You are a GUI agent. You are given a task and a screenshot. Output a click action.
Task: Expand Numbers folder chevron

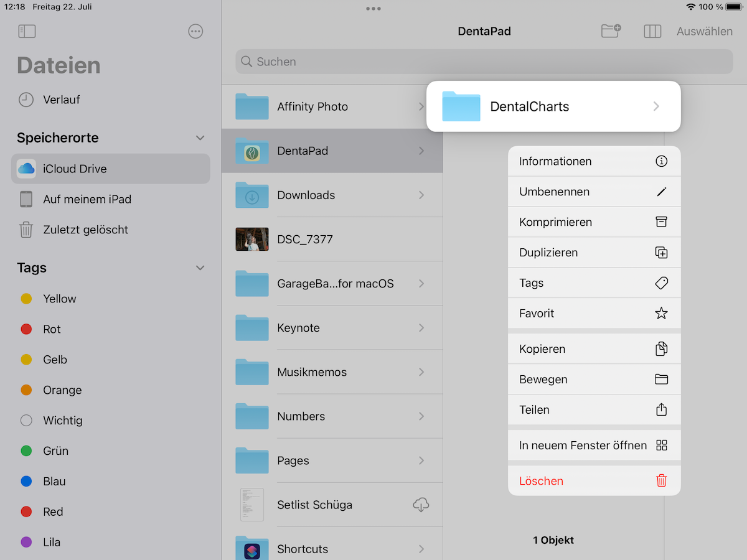tap(421, 416)
